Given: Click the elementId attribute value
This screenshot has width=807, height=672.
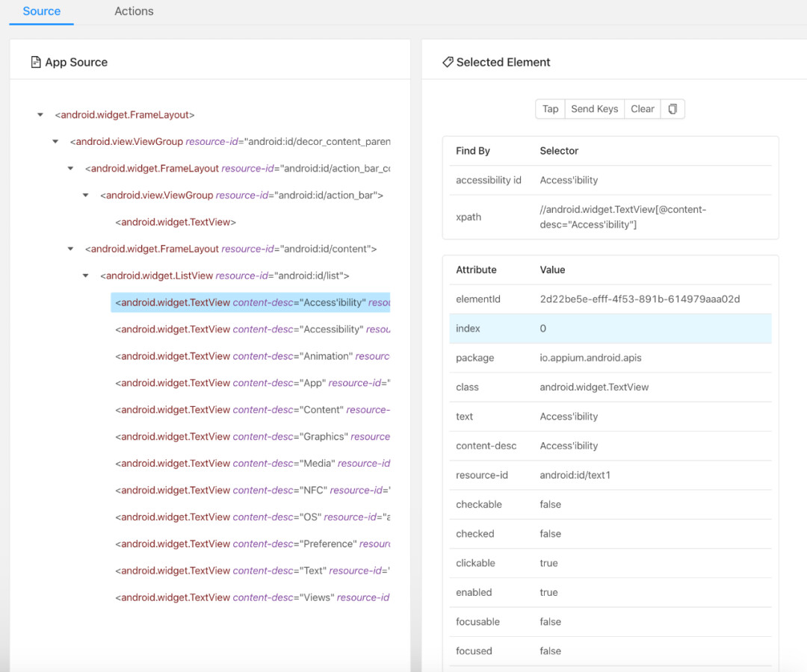Looking at the screenshot, I should pyautogui.click(x=640, y=299).
